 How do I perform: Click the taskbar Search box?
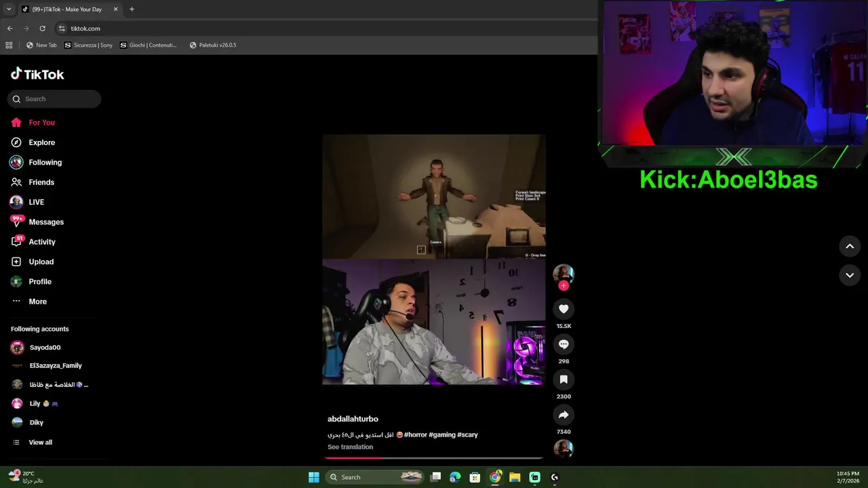376,477
